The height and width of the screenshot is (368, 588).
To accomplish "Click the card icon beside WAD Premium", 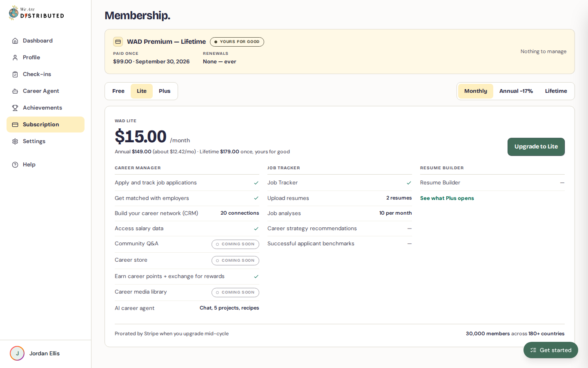I will (118, 42).
